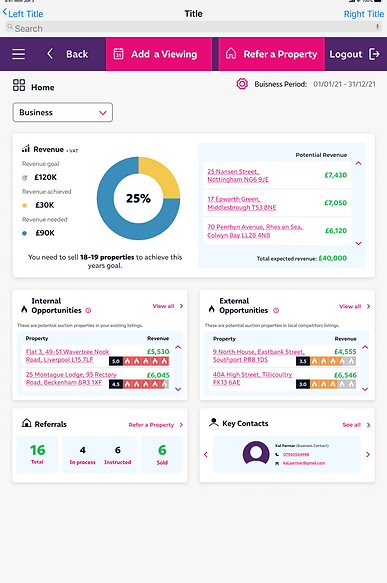Open Business Period settings gear icon
The image size is (387, 583).
pyautogui.click(x=242, y=84)
